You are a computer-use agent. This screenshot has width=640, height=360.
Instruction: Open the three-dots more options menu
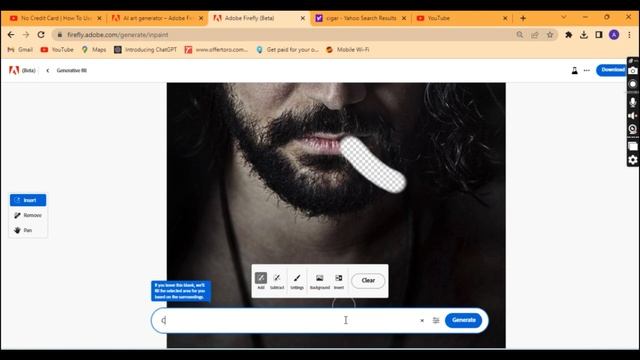(x=587, y=71)
